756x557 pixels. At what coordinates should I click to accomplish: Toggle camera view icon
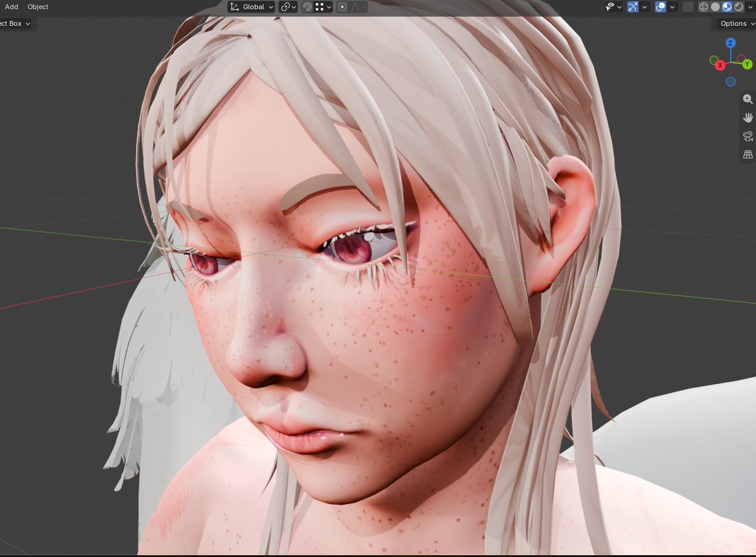(748, 136)
